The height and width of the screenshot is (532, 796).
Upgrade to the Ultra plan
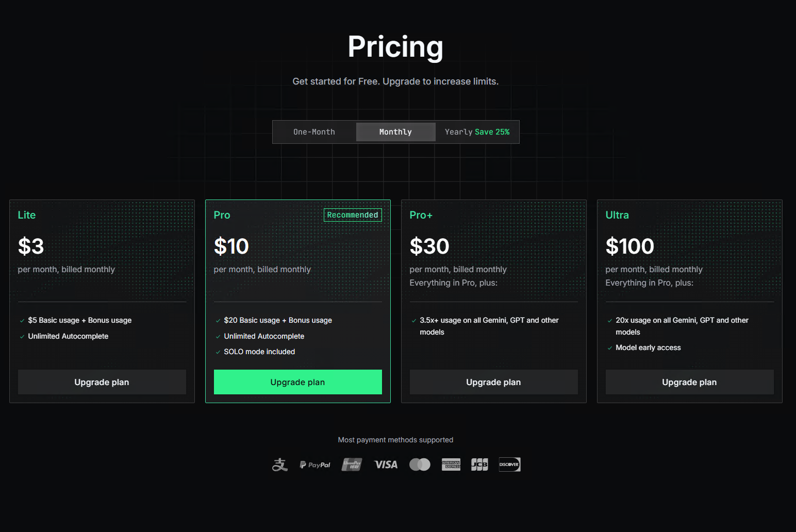coord(689,382)
